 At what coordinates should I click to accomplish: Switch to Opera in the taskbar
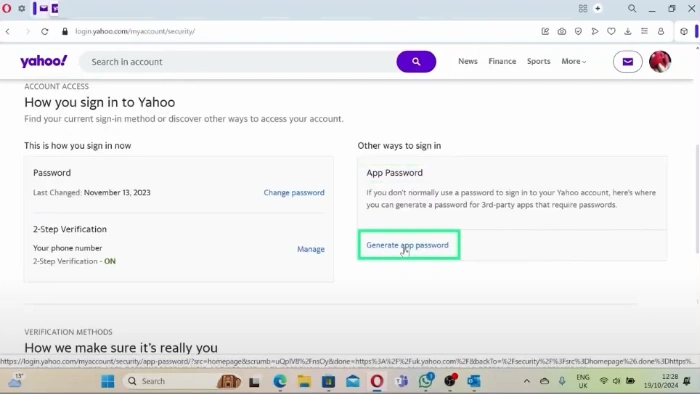(377, 382)
